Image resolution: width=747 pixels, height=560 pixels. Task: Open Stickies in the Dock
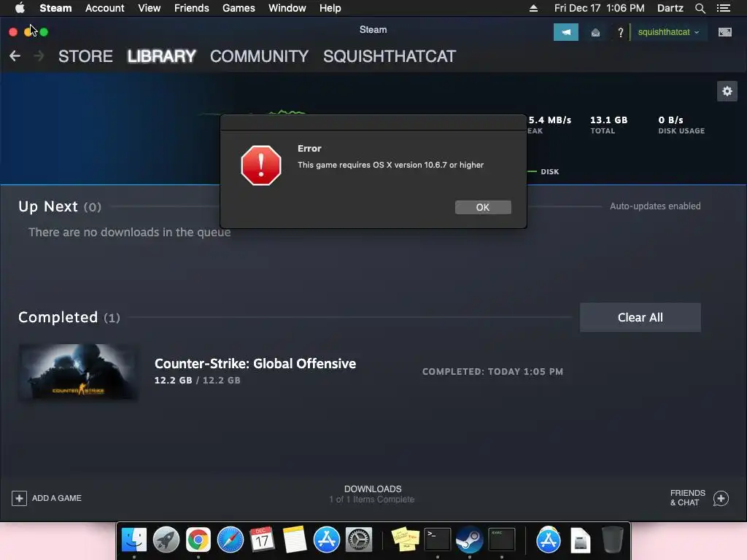click(405, 539)
